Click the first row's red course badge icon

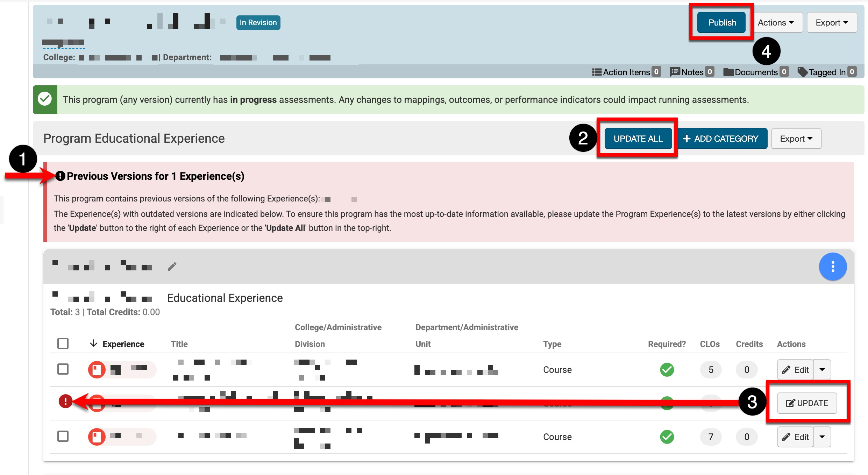coord(97,370)
